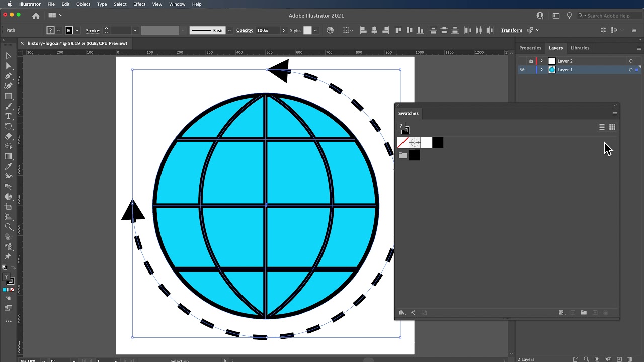Switch to Properties tab
Image resolution: width=644 pixels, height=362 pixels.
click(530, 48)
